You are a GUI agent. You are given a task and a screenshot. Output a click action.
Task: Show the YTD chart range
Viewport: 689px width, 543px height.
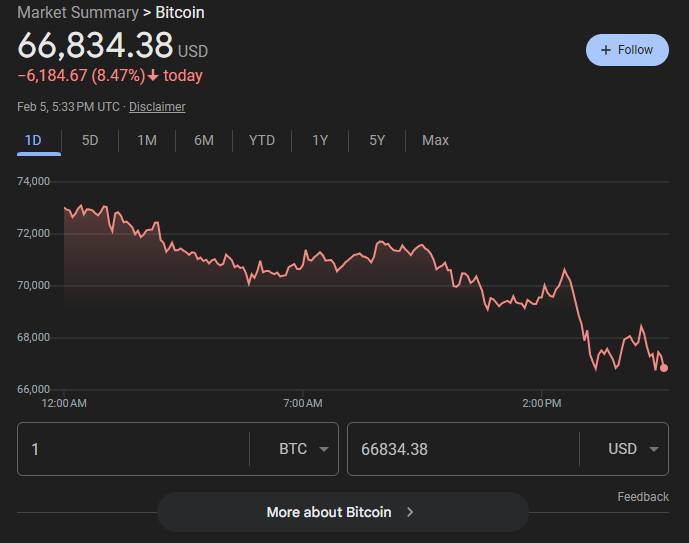click(x=262, y=140)
